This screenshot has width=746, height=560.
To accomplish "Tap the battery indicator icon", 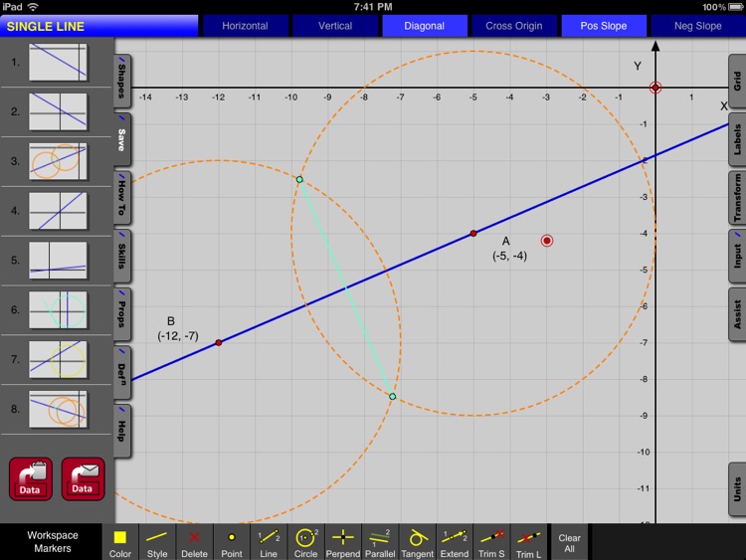I will (735, 7).
